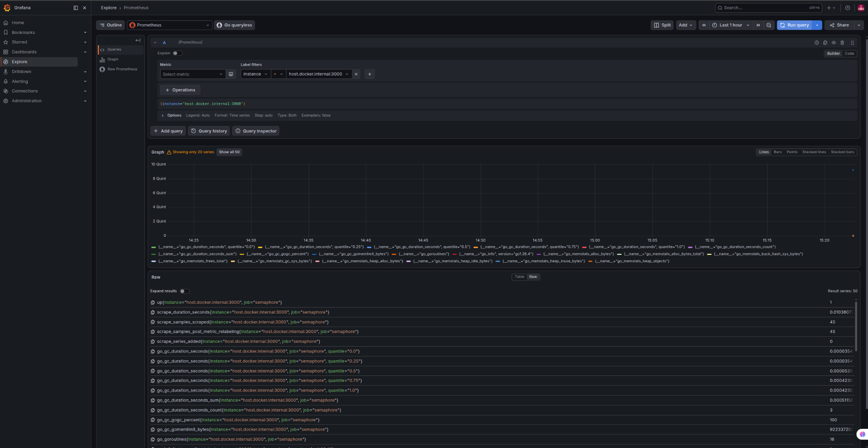Open the user profile avatar
The width and height of the screenshot is (868, 448).
click(861, 8)
